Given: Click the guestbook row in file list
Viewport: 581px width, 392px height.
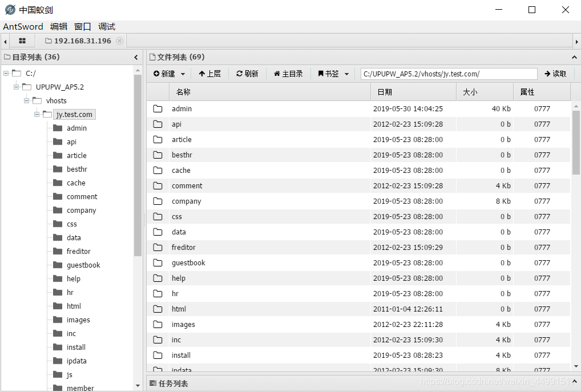Looking at the screenshot, I should 358,262.
